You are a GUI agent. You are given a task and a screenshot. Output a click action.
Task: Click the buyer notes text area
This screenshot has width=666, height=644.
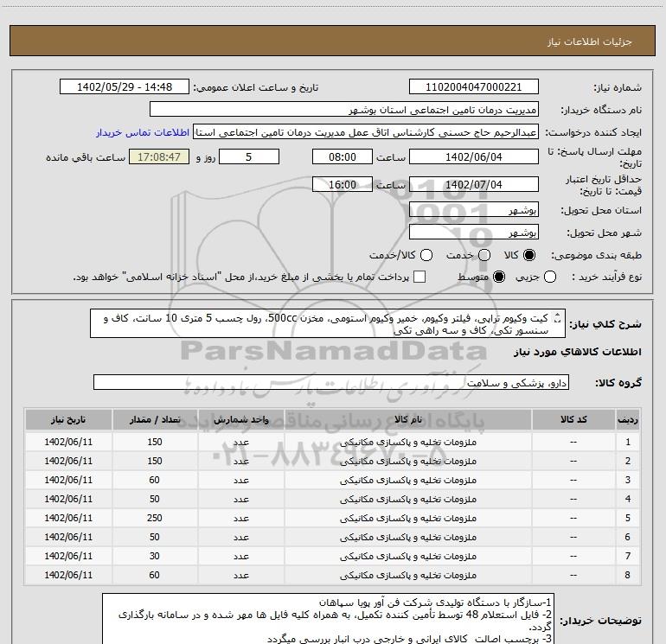coord(328,619)
